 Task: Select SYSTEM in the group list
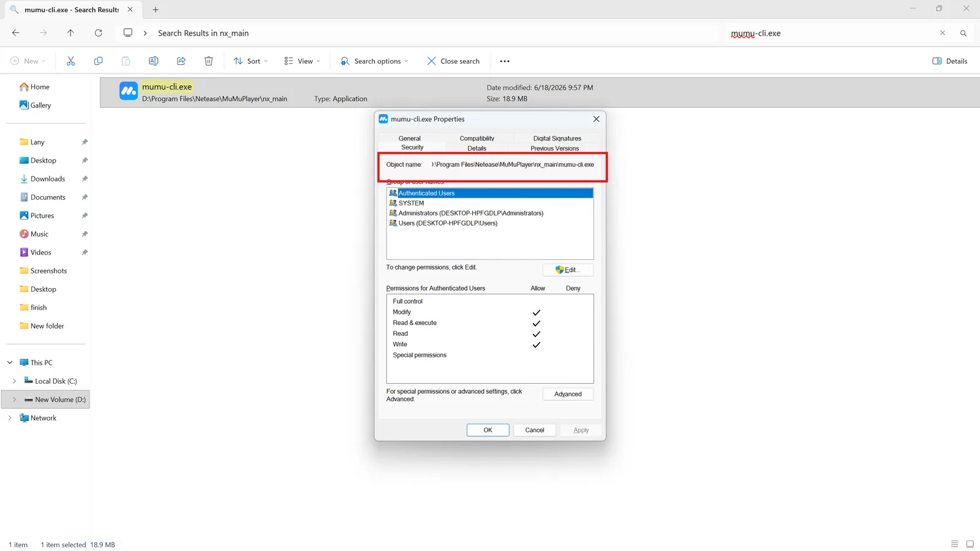pyautogui.click(x=490, y=203)
